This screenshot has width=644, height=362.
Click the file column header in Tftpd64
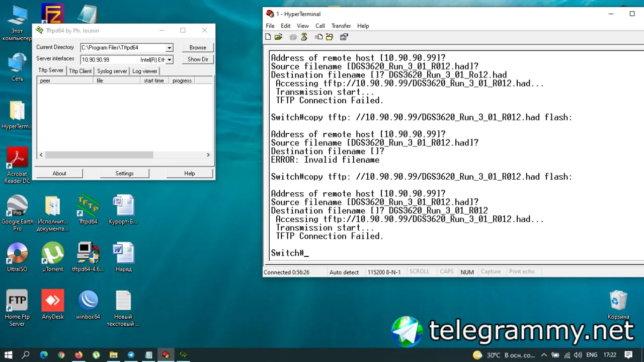(x=117, y=81)
